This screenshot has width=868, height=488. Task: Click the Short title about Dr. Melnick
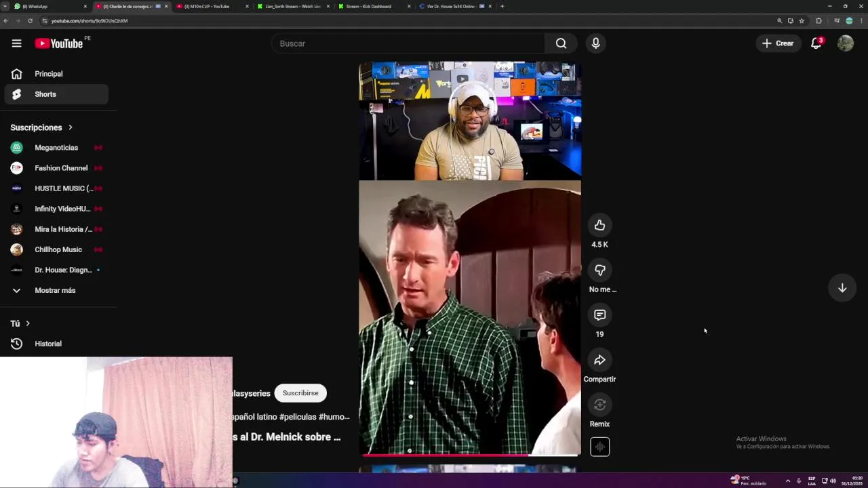point(286,437)
